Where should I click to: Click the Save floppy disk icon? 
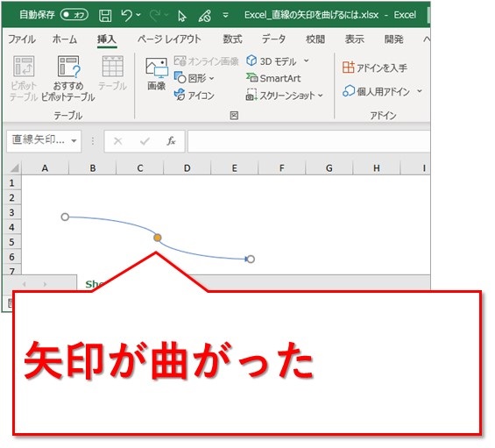tap(105, 15)
